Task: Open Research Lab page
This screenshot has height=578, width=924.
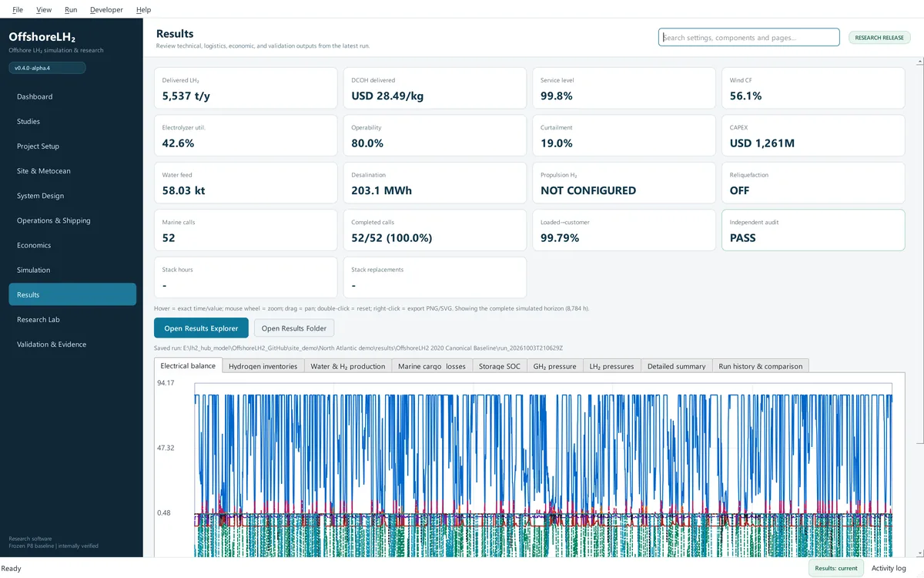Action: (x=72, y=319)
